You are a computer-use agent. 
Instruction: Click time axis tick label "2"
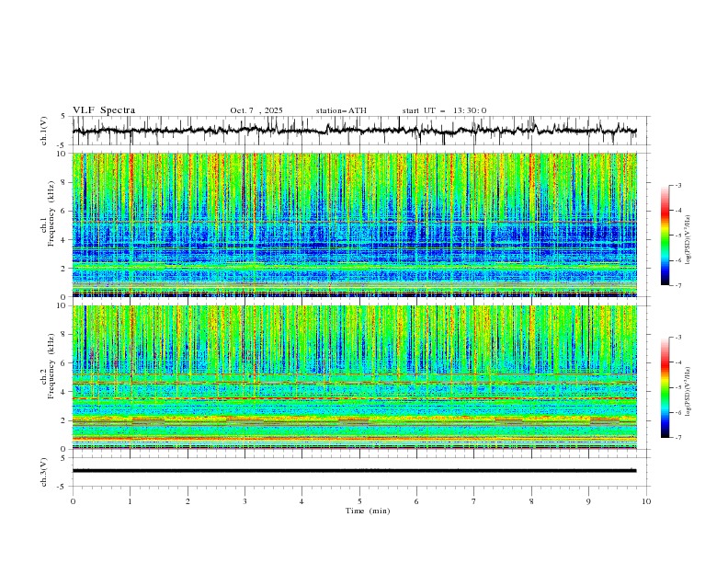click(x=188, y=501)
